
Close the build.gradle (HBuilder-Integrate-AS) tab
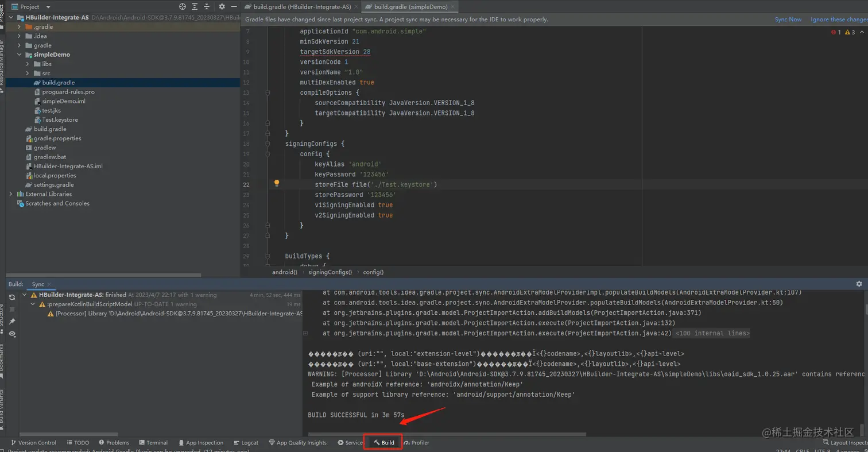click(357, 6)
